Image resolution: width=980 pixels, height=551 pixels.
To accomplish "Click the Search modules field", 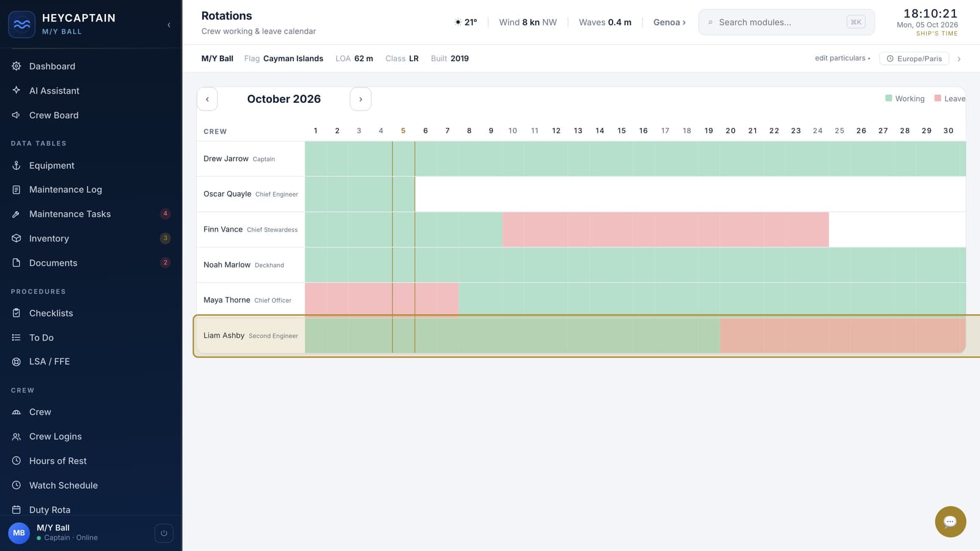I will 786,22.
